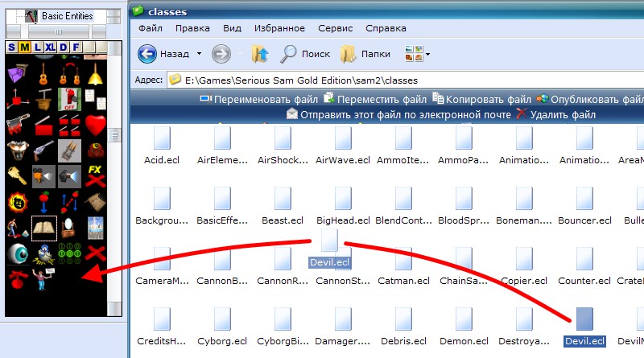The image size is (644, 358).
Task: Click the entity browser scroll-down arrow
Action: 114,309
